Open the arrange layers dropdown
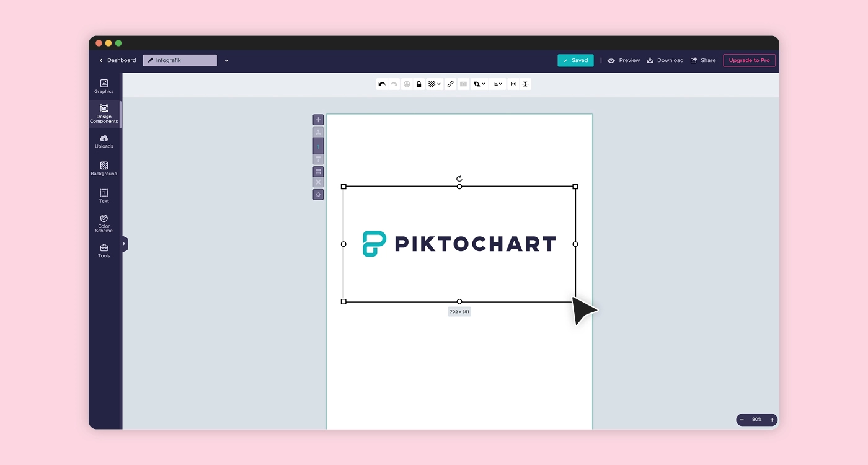The height and width of the screenshot is (465, 868). (x=479, y=84)
